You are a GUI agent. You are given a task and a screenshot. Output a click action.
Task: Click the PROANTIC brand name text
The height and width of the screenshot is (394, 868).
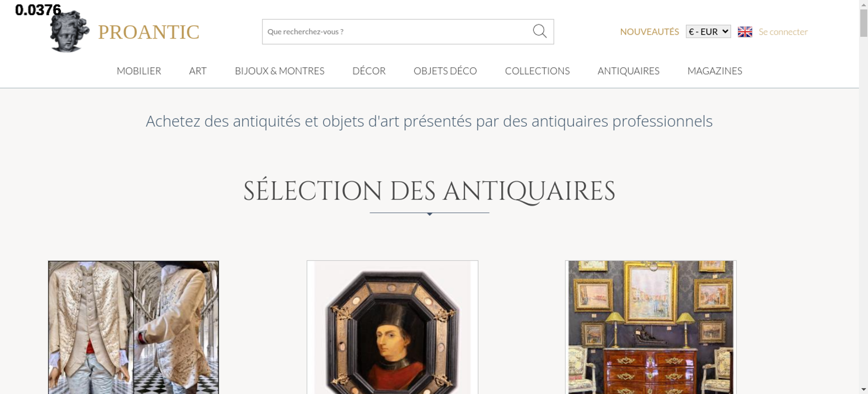pos(148,32)
